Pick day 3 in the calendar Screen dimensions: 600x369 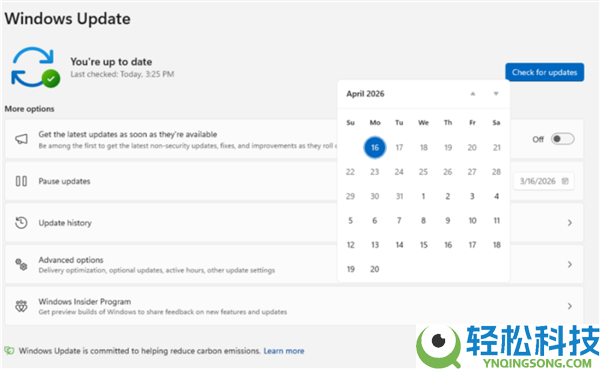click(x=472, y=196)
